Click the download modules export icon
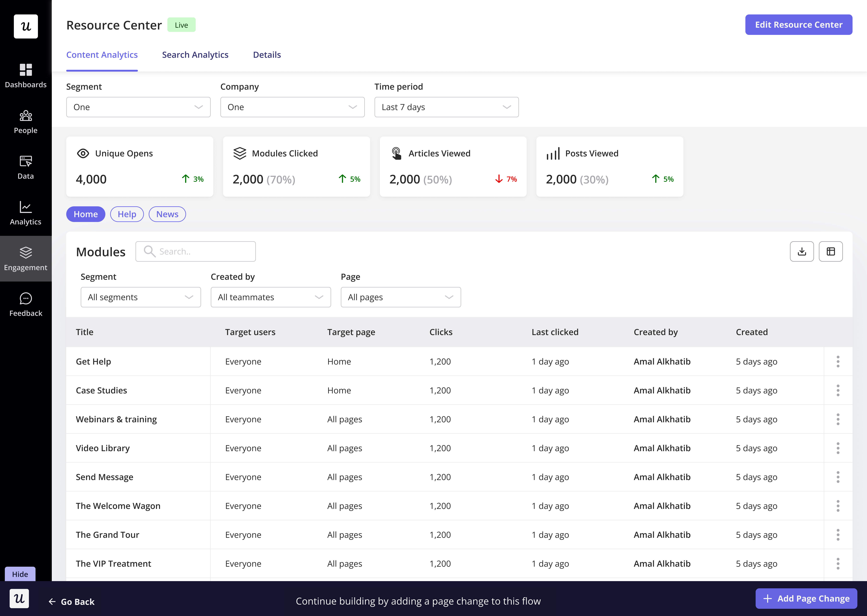Image resolution: width=867 pixels, height=616 pixels. click(801, 251)
